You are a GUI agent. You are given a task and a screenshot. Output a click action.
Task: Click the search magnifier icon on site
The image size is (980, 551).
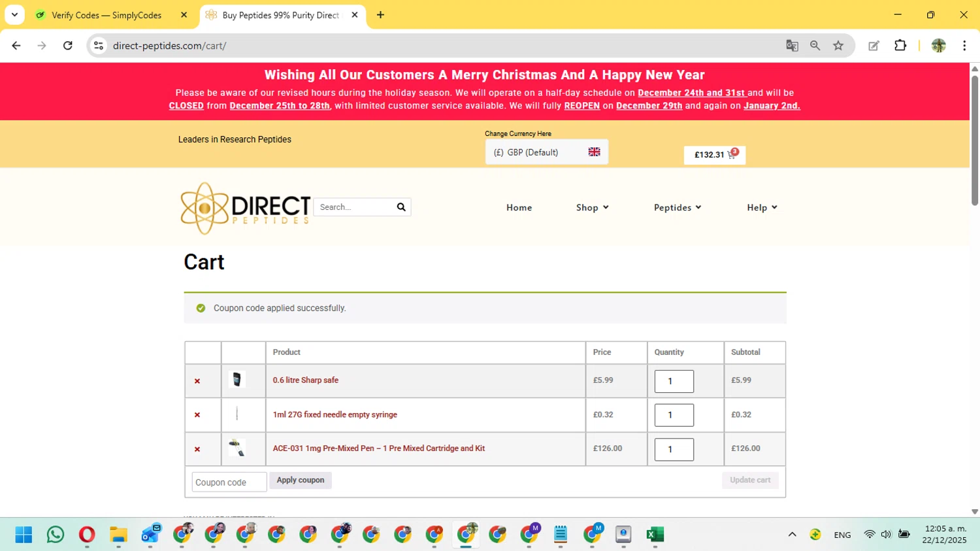pyautogui.click(x=401, y=207)
